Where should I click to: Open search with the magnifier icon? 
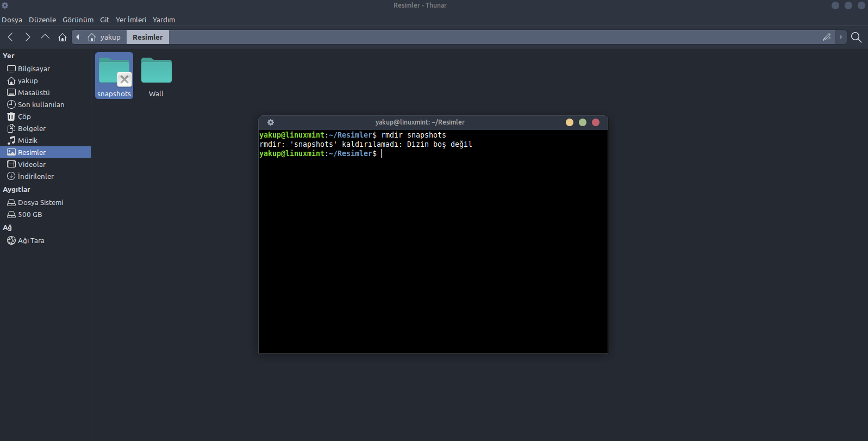(856, 37)
